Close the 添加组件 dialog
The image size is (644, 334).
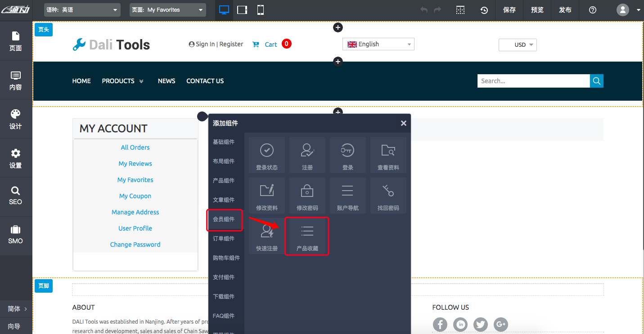(404, 123)
